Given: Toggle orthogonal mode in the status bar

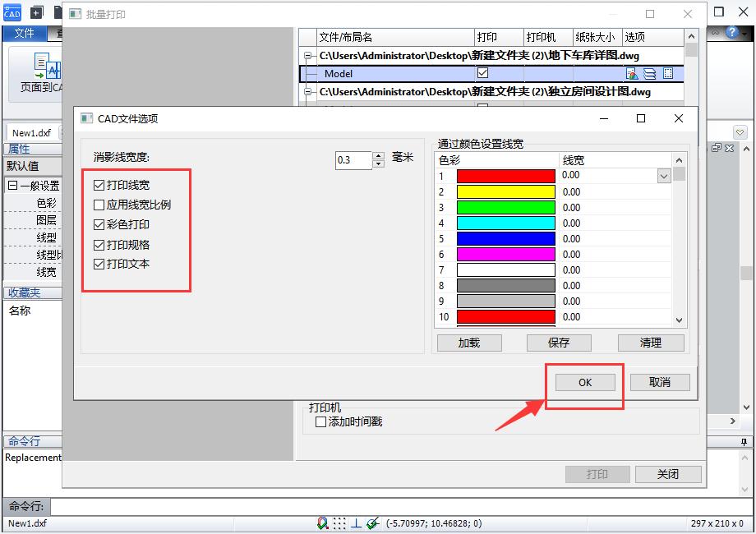Looking at the screenshot, I should (357, 523).
